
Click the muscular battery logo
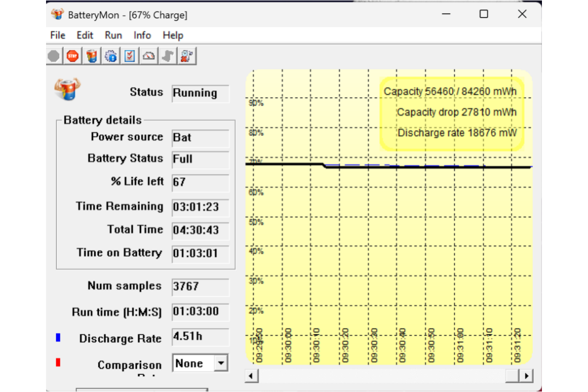pyautogui.click(x=67, y=90)
